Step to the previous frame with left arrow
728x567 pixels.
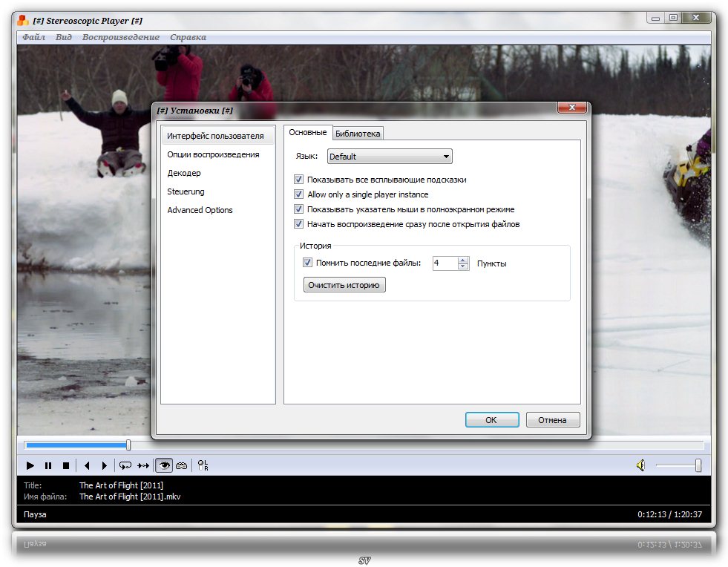pos(87,466)
